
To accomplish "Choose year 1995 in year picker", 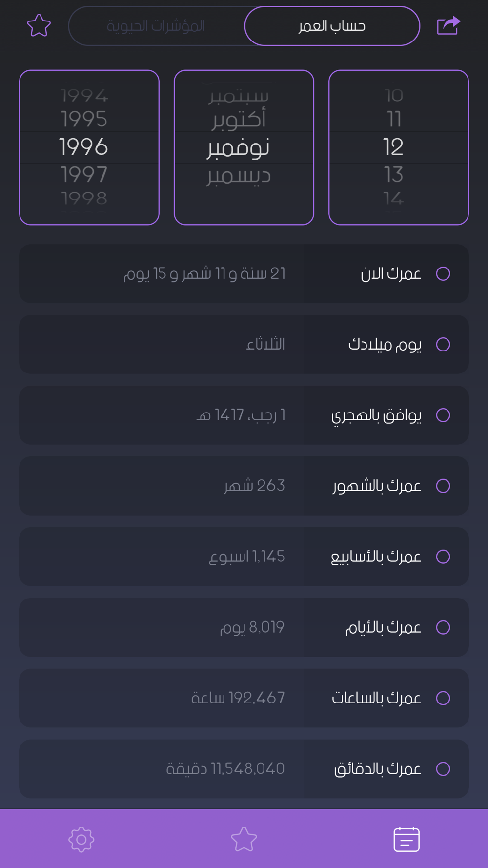I will (84, 119).
